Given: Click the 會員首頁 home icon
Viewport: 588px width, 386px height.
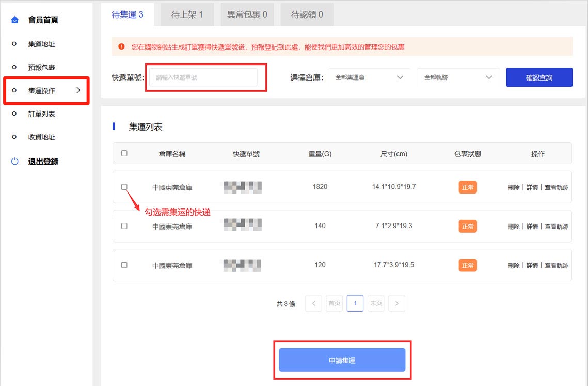Looking at the screenshot, I should tap(15, 20).
